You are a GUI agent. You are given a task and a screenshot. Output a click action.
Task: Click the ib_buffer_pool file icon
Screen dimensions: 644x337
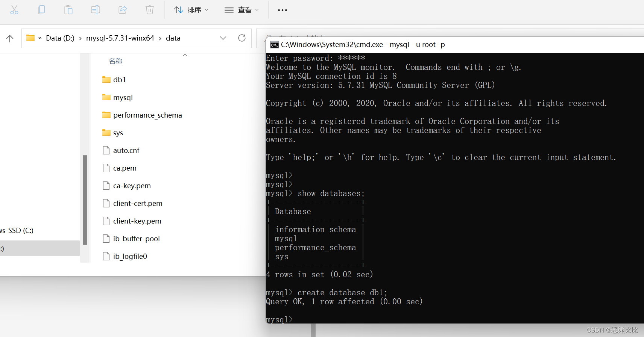[x=106, y=239]
